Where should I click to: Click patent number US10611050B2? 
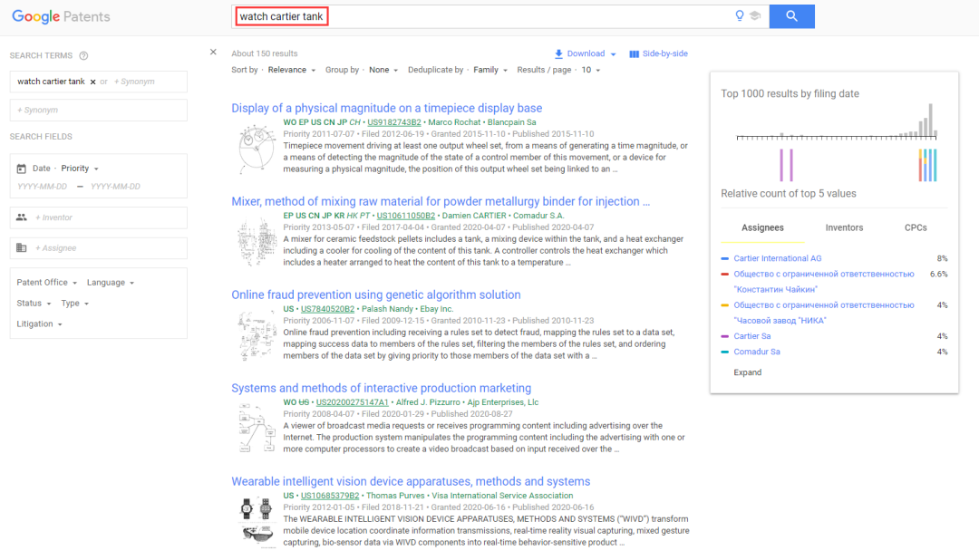[x=406, y=216]
